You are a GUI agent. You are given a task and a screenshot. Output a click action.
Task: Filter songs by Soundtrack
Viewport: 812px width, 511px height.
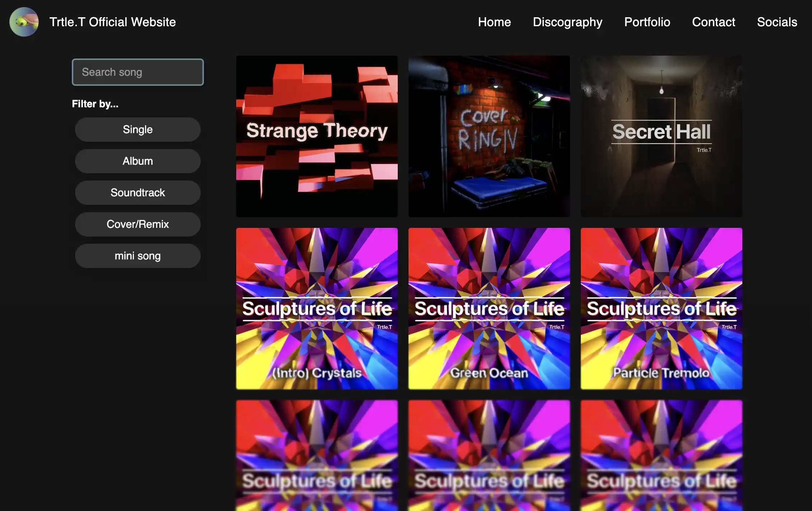[x=138, y=193]
